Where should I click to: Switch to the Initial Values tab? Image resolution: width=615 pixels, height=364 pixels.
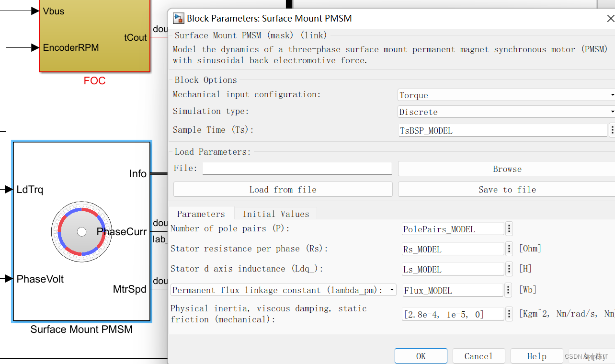[x=276, y=214]
